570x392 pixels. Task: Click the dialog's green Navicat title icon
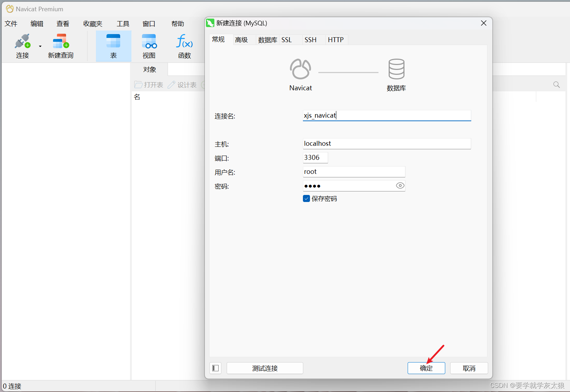tap(210, 23)
